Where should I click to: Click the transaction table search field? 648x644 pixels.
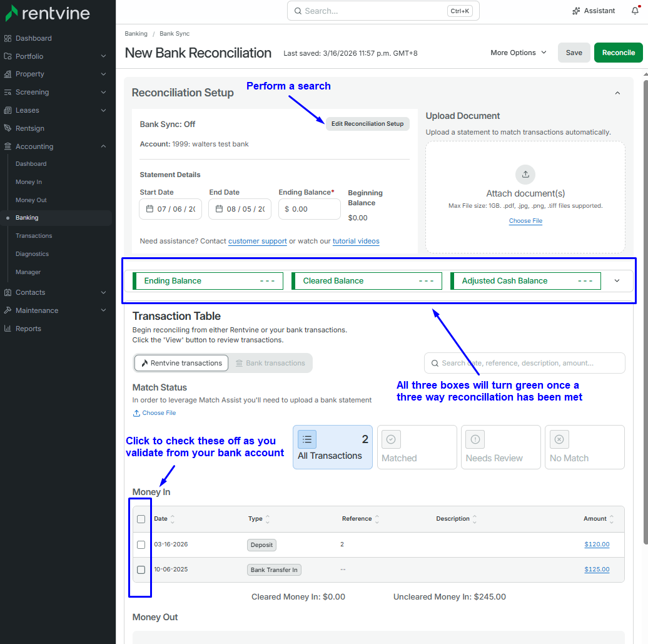(x=524, y=363)
